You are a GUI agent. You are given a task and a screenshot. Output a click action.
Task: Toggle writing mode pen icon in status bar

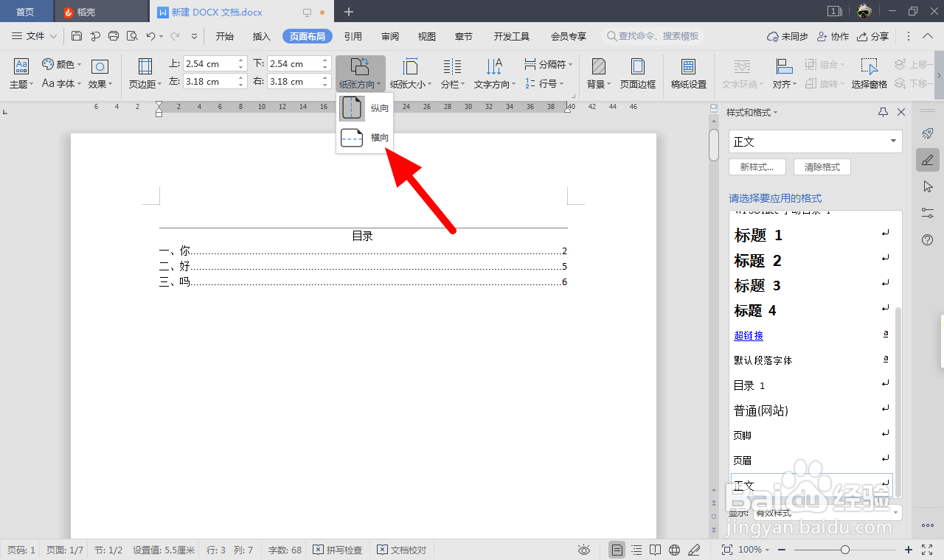click(x=693, y=550)
